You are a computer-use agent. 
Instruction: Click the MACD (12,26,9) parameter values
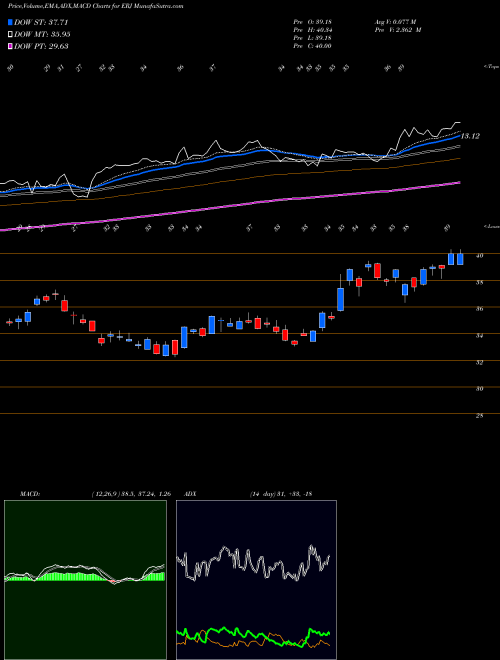pyautogui.click(x=131, y=494)
